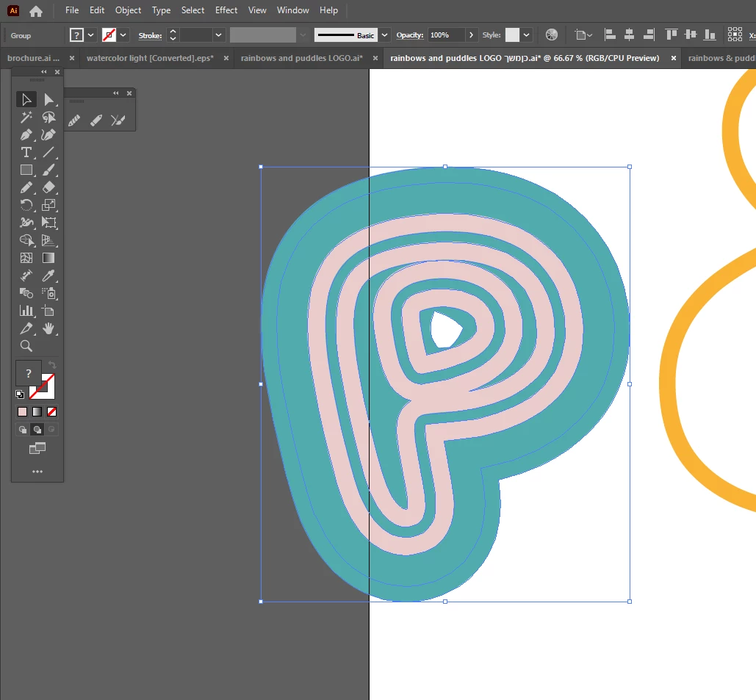Select the Rotate tool
756x700 pixels.
[x=26, y=205]
